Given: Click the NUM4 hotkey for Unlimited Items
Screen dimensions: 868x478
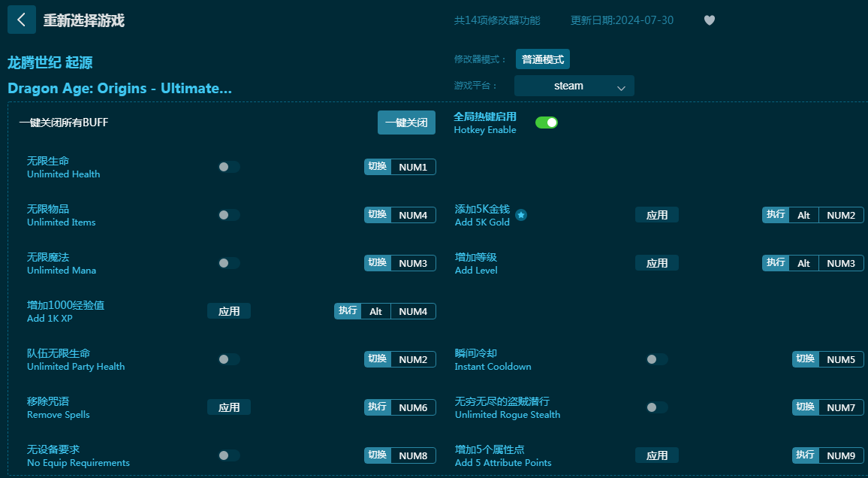Looking at the screenshot, I should (x=399, y=215).
